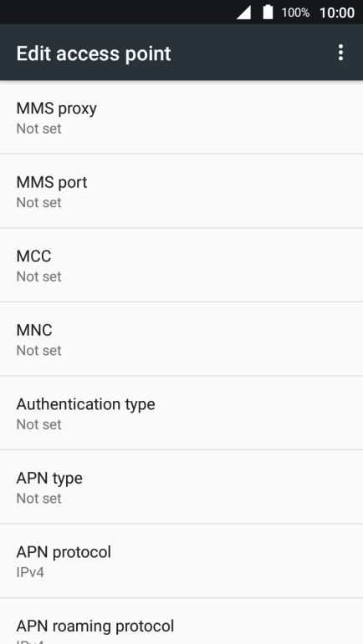Tap the signal strength icon
Screen dimensions: 363x644
coord(243,13)
